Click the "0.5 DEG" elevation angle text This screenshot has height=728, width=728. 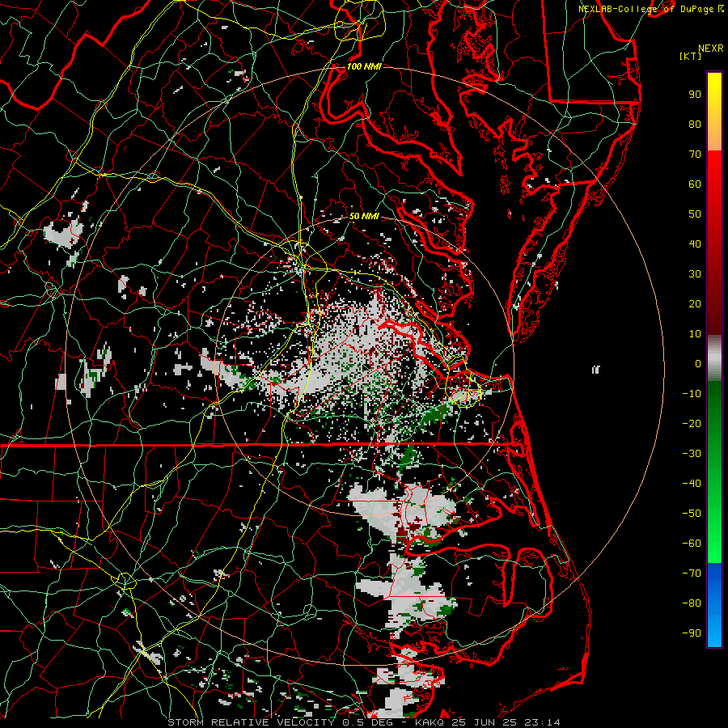pyautogui.click(x=367, y=722)
